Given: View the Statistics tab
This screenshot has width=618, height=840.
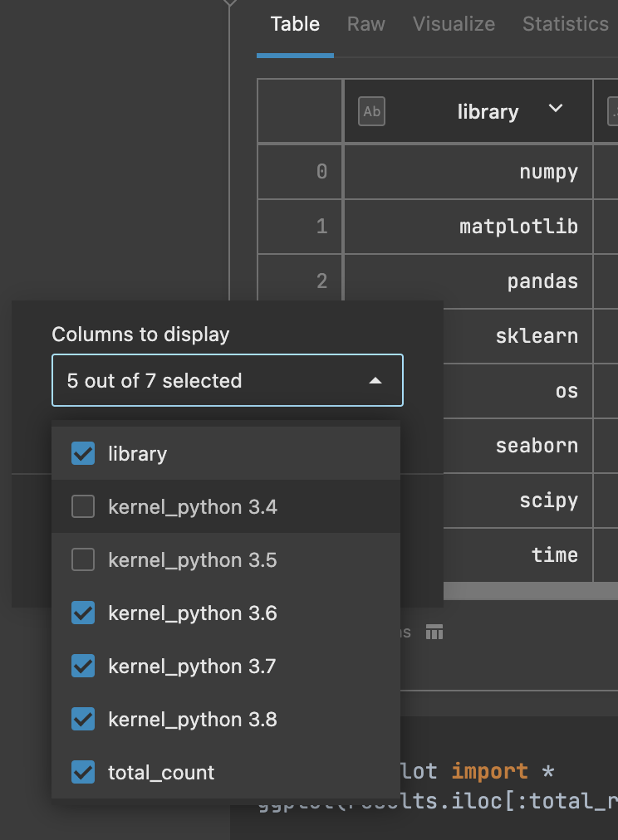Looking at the screenshot, I should [x=566, y=24].
